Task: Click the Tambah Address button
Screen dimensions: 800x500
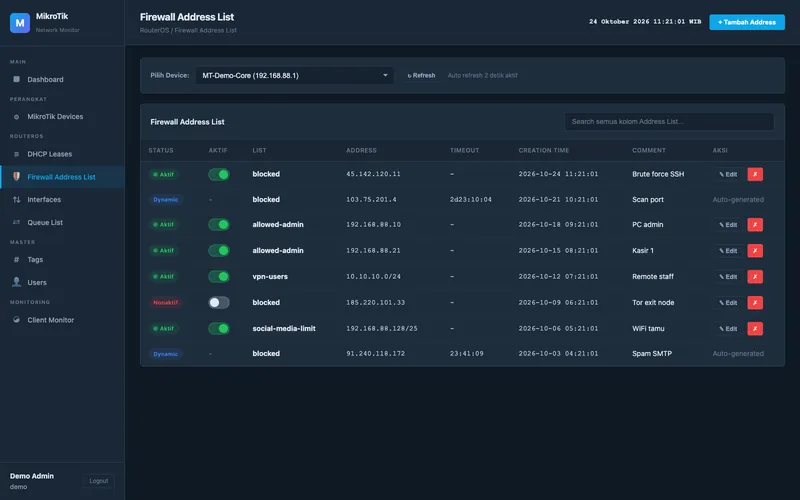Action: (747, 22)
